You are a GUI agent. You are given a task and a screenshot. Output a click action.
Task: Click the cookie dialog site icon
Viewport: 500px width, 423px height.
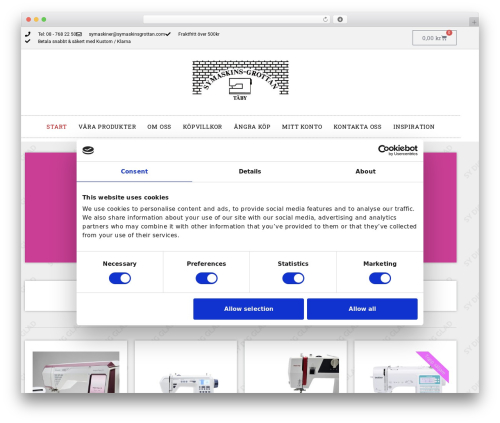point(88,150)
